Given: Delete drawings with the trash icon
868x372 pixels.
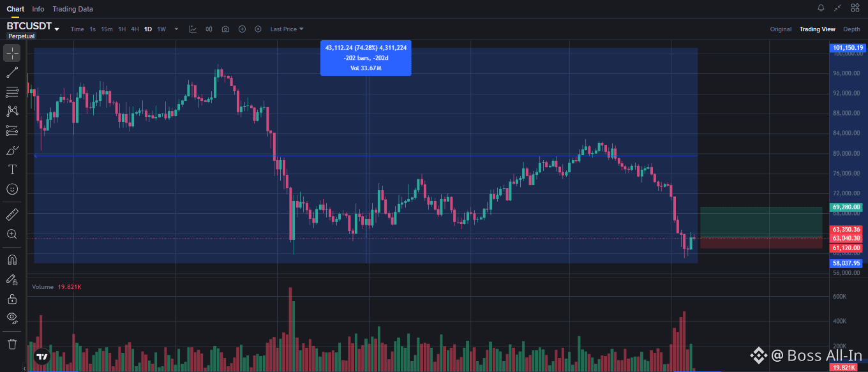Looking at the screenshot, I should pyautogui.click(x=11, y=344).
